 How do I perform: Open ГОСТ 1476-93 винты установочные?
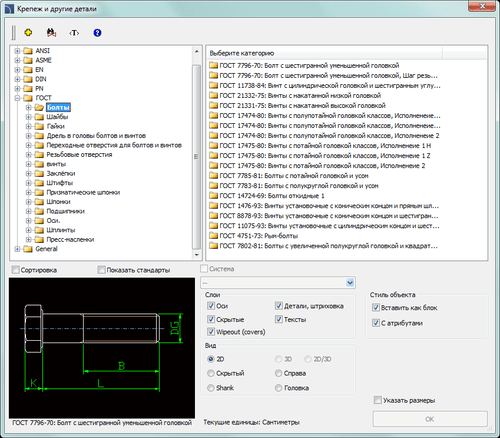coord(324,206)
